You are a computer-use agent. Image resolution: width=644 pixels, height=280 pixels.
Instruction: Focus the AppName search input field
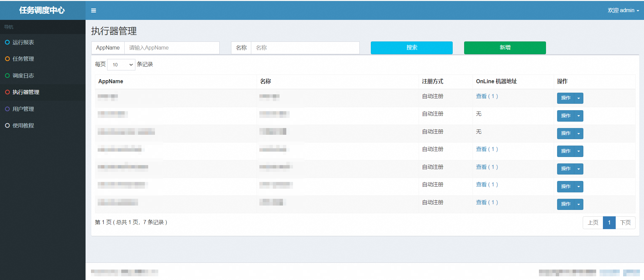[x=172, y=48]
